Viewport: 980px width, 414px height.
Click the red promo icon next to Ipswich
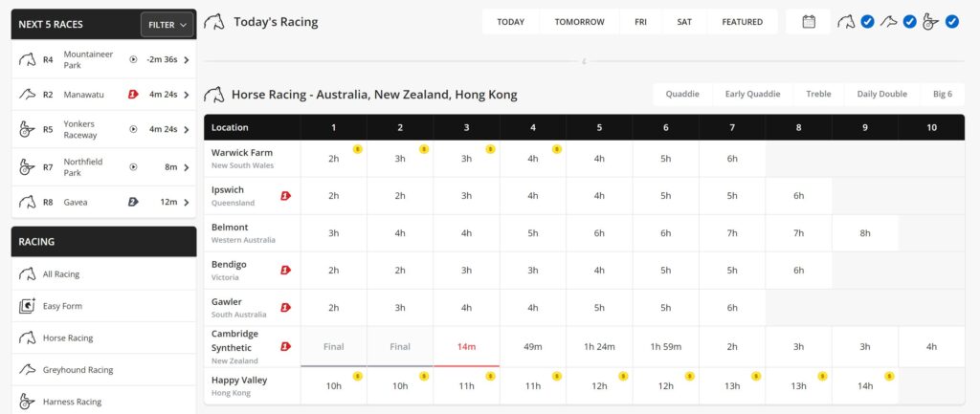tap(285, 196)
